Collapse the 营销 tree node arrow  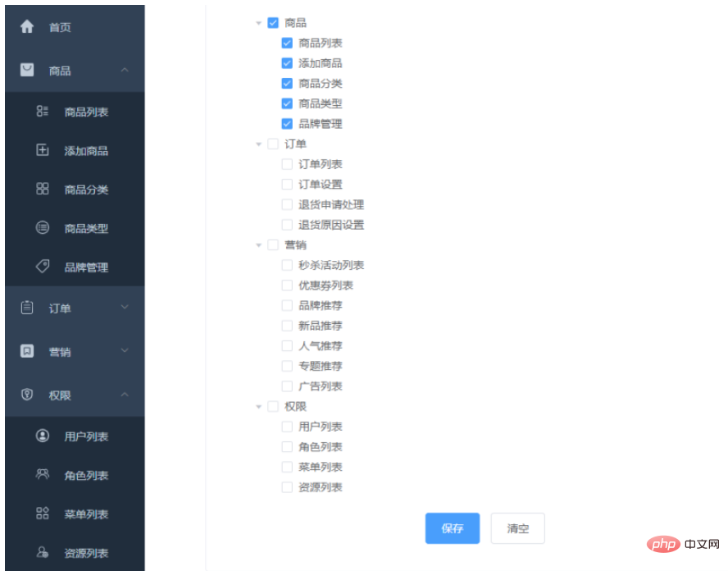point(258,245)
